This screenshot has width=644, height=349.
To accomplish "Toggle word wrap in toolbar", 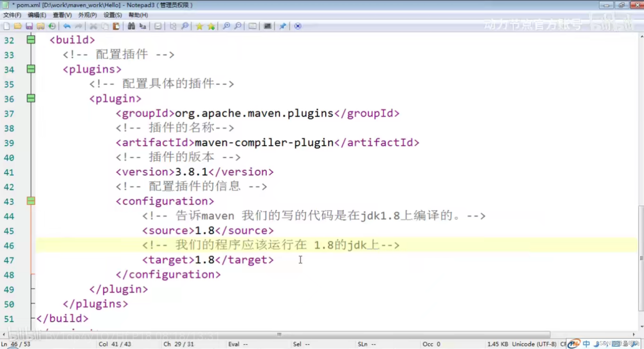I will point(158,26).
